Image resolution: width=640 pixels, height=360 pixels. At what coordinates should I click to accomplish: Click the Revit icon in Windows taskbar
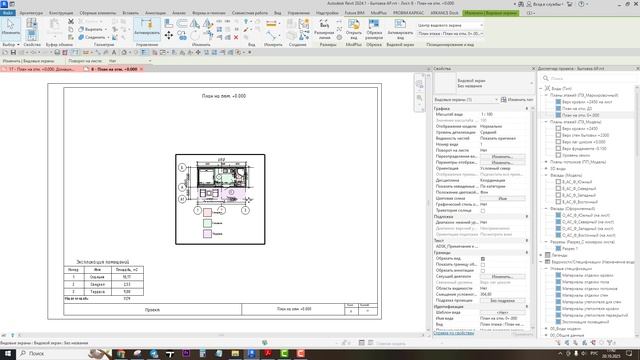(x=251, y=353)
